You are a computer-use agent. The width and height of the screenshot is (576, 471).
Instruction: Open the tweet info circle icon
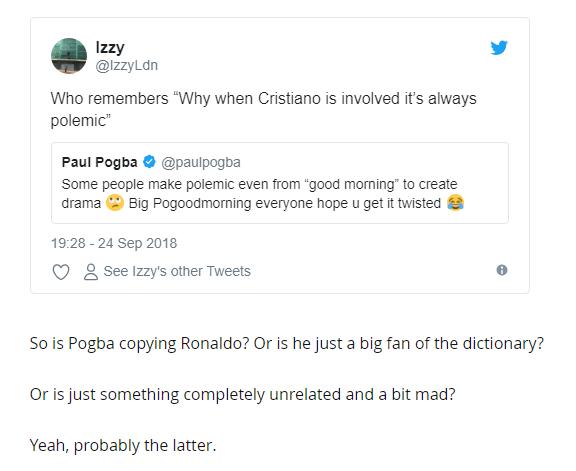502,270
